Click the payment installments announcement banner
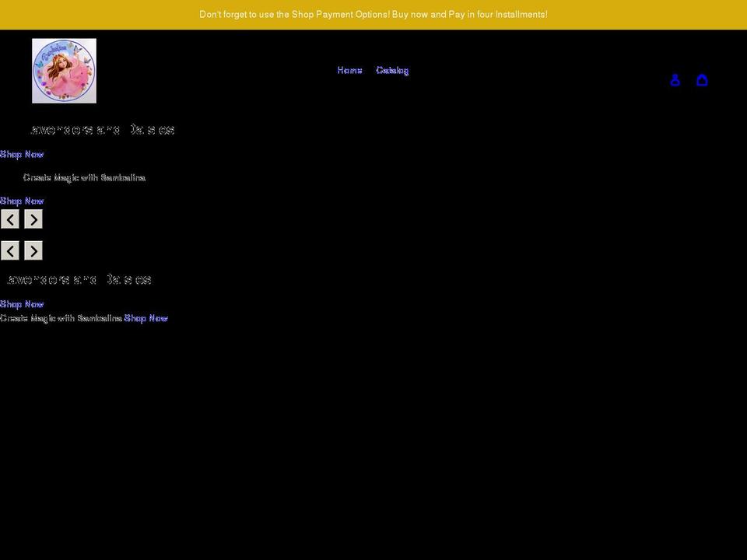The image size is (747, 560). [x=373, y=14]
